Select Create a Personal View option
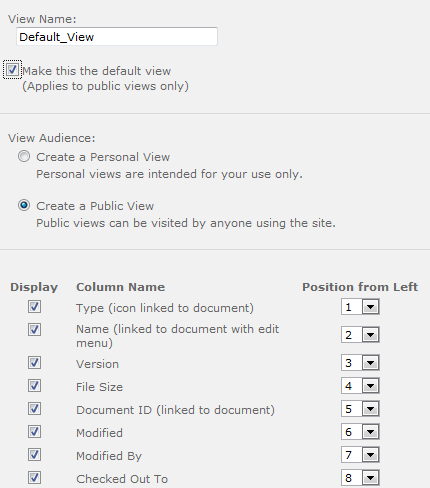This screenshot has width=430, height=488. pos(24,156)
